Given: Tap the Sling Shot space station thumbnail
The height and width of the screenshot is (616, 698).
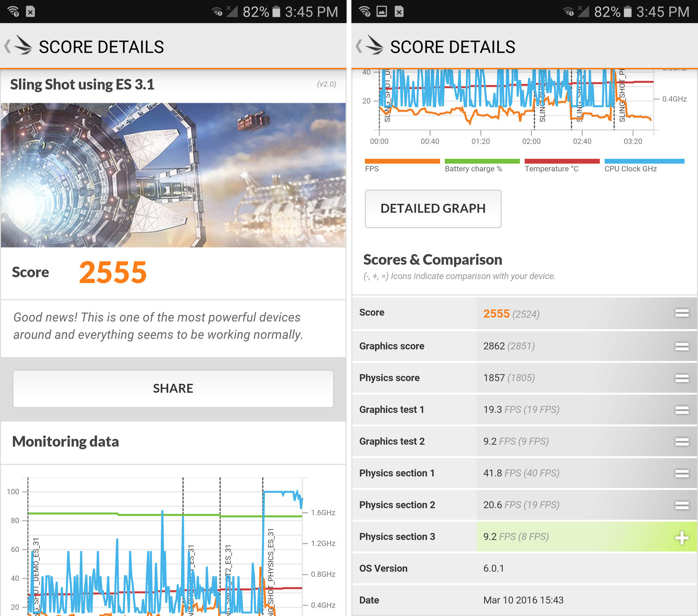Looking at the screenshot, I should 173,175.
